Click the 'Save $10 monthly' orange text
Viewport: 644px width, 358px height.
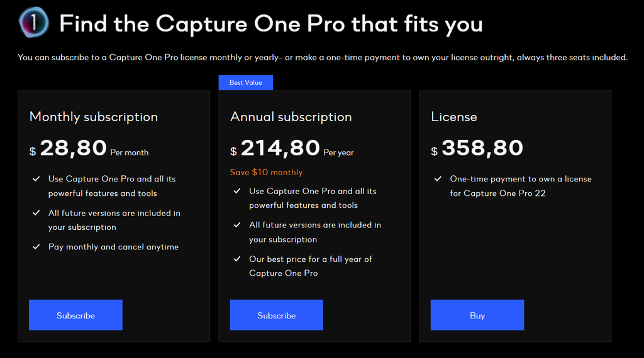click(266, 172)
